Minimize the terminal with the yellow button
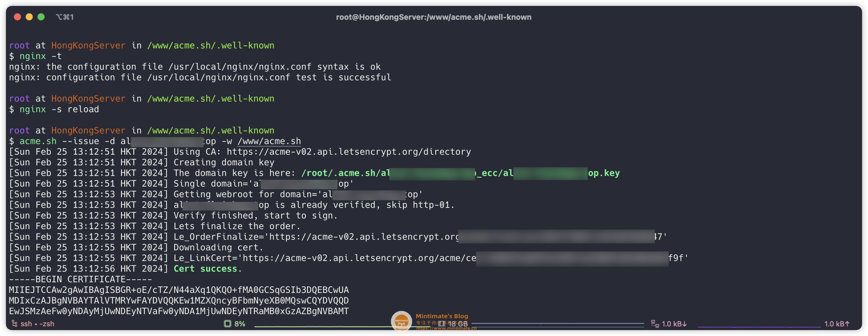The height and width of the screenshot is (336, 868). (29, 17)
